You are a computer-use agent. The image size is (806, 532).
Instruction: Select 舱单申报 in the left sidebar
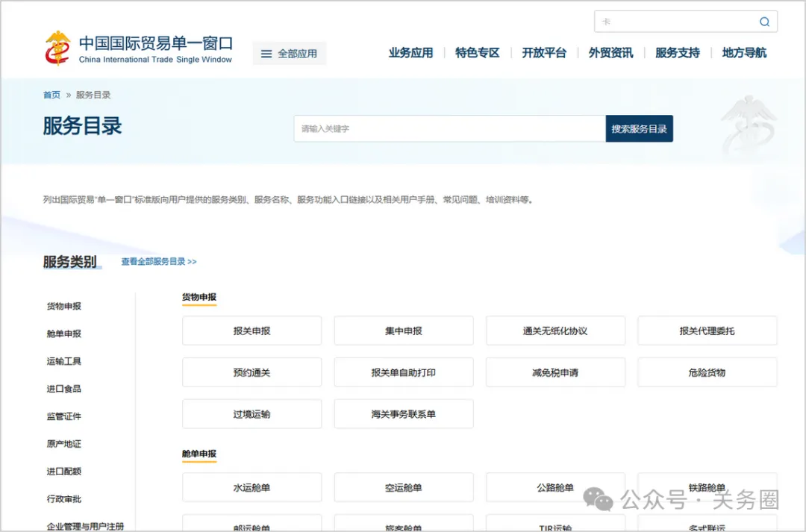64,334
